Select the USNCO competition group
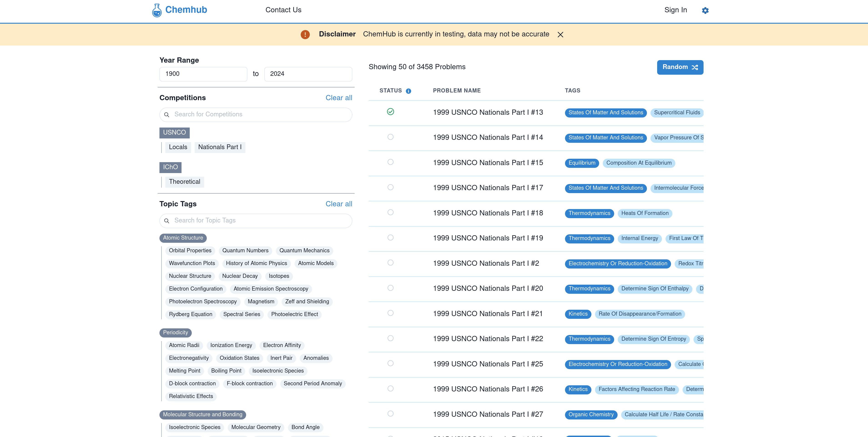Viewport: 868px width, 437px height. [174, 133]
